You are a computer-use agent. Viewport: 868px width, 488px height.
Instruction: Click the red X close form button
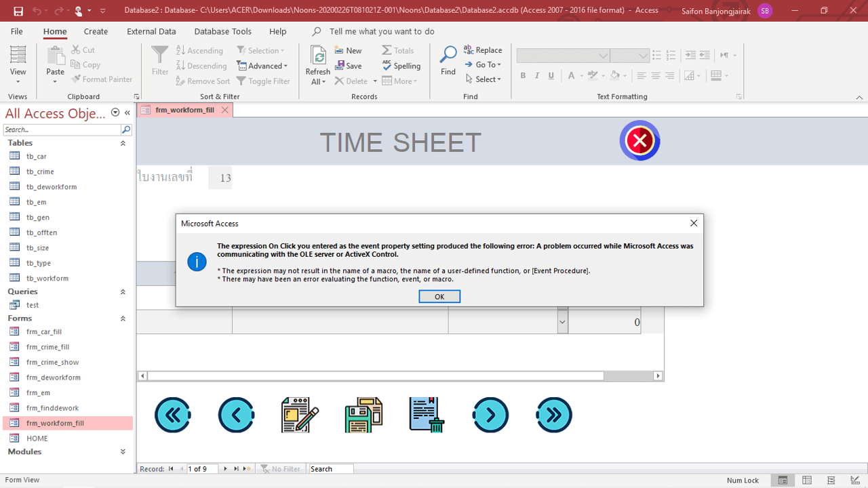[639, 140]
